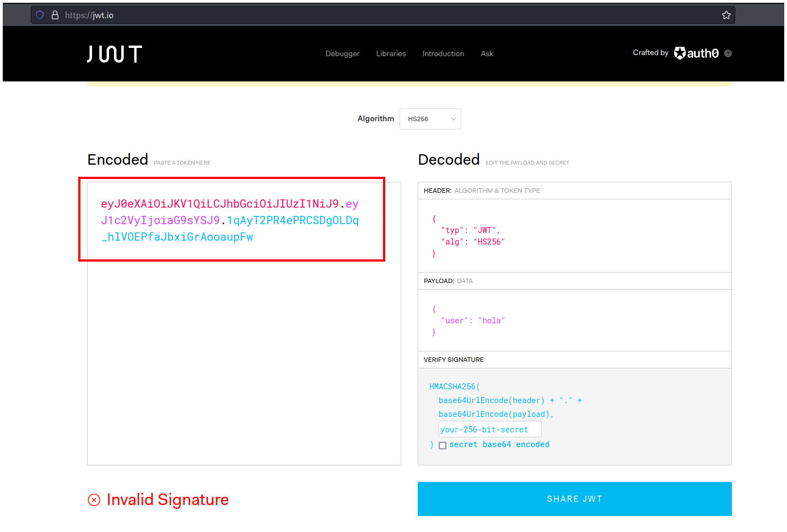Click the JWT logo
Viewport: 787px width, 532px height.
pyautogui.click(x=115, y=54)
